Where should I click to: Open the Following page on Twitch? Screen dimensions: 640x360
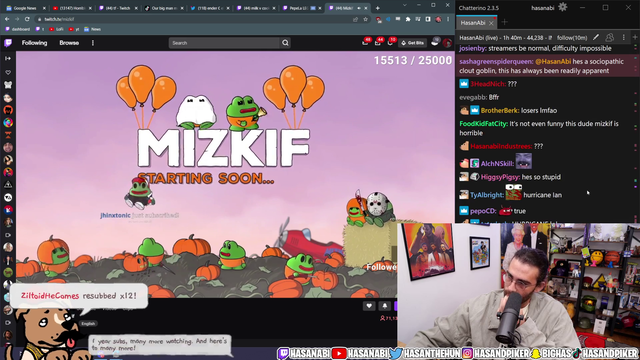point(34,43)
